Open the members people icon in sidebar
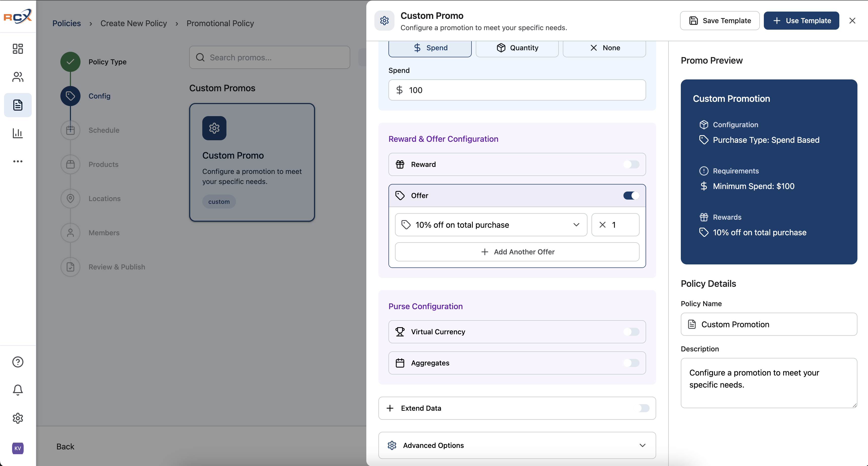Viewport: 868px width, 466px height. [x=18, y=77]
